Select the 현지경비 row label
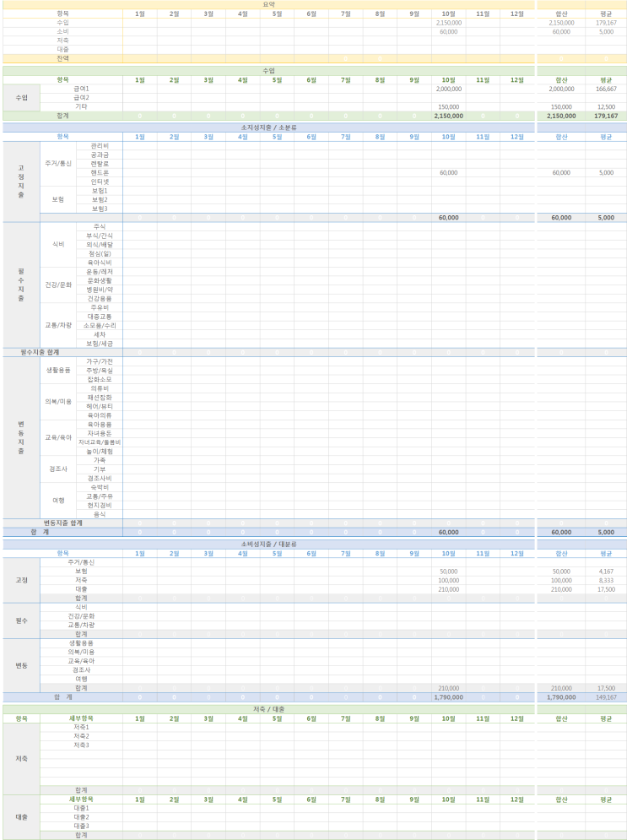This screenshot has width=627, height=840. point(100,506)
